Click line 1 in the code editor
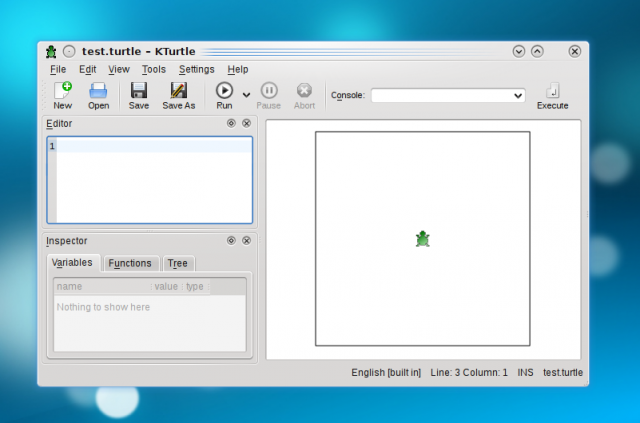The image size is (640, 423). 150,147
